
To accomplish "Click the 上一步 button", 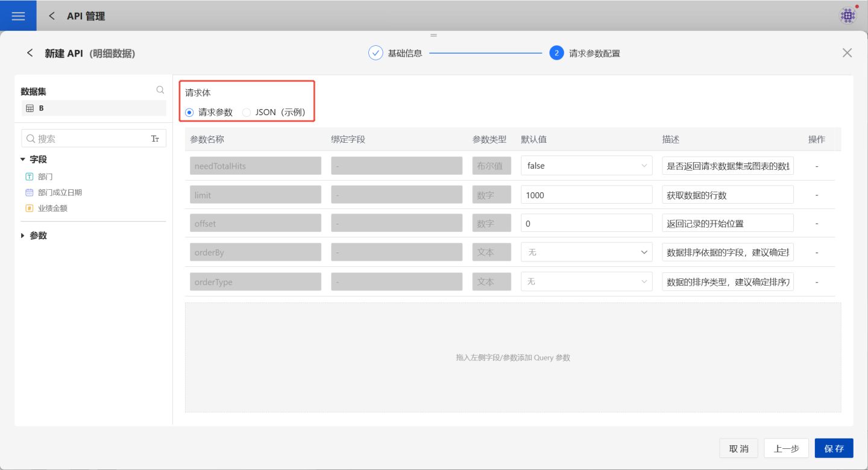I will pyautogui.click(x=786, y=448).
